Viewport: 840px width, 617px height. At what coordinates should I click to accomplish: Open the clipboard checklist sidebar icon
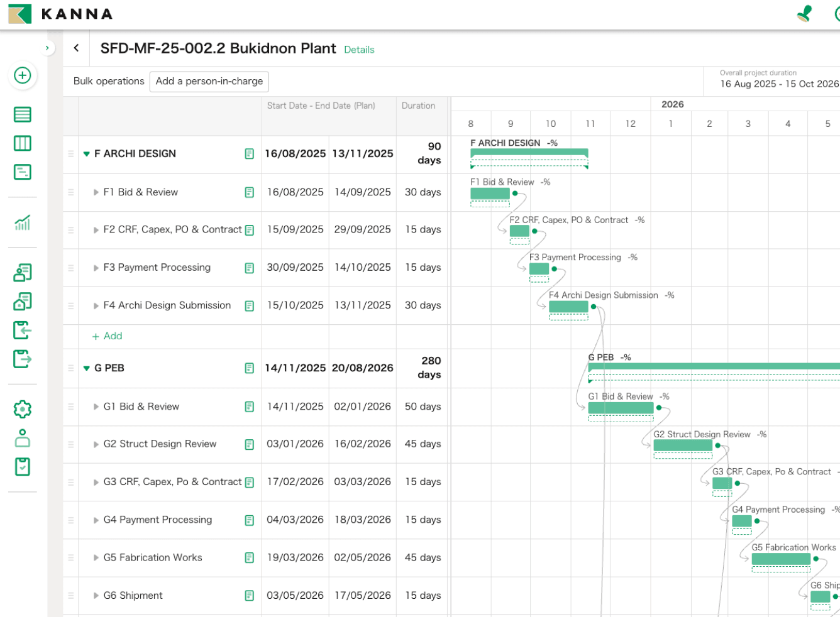23,467
